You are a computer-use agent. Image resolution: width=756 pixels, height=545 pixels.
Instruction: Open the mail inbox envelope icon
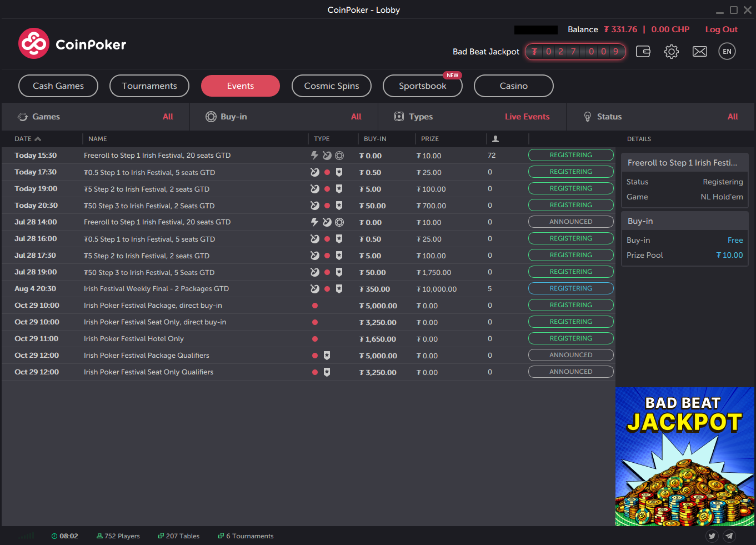tap(700, 52)
